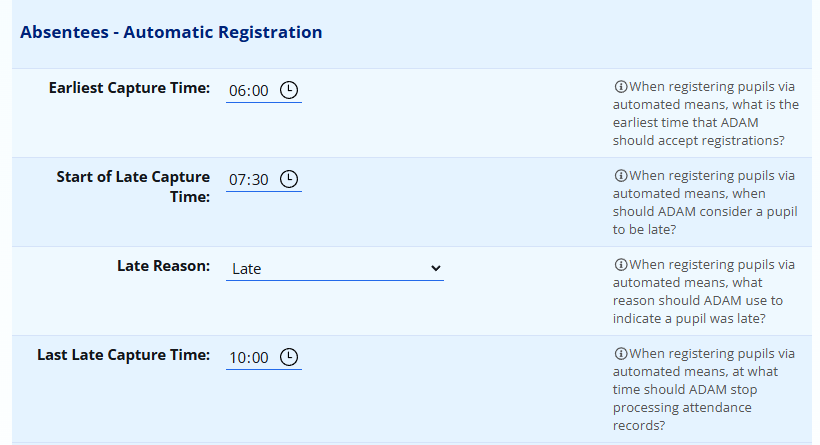820x445 pixels.
Task: Click the info icon beside 'stop processing' help
Action: [x=620, y=354]
